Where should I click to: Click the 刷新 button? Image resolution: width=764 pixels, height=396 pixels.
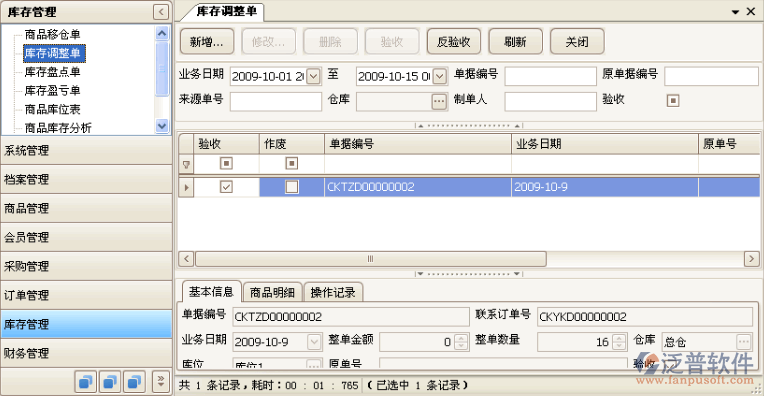click(x=515, y=42)
